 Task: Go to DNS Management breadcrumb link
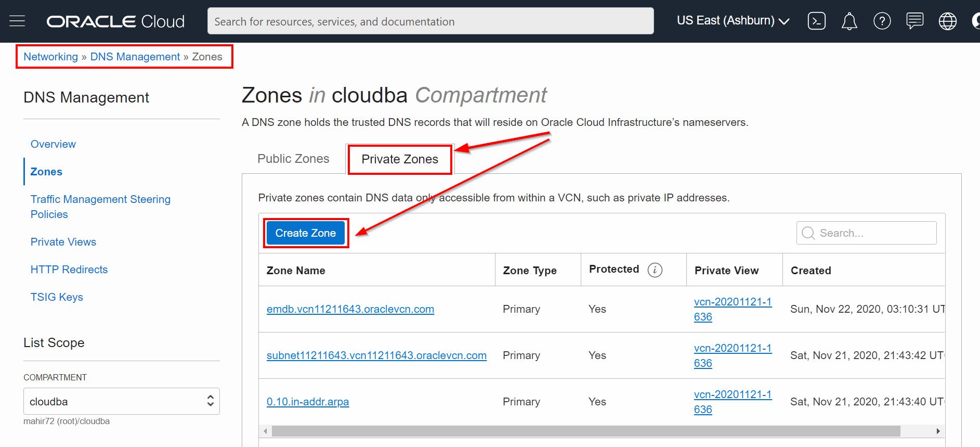(135, 57)
